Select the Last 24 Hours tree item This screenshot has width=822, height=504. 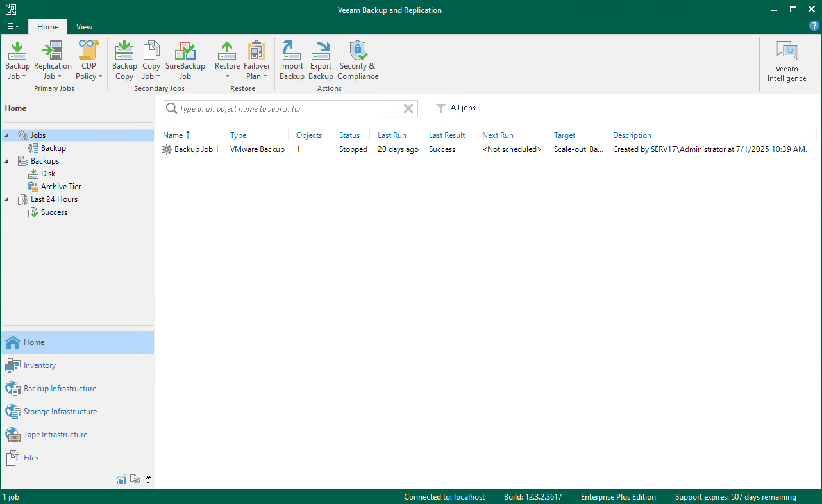pyautogui.click(x=54, y=199)
